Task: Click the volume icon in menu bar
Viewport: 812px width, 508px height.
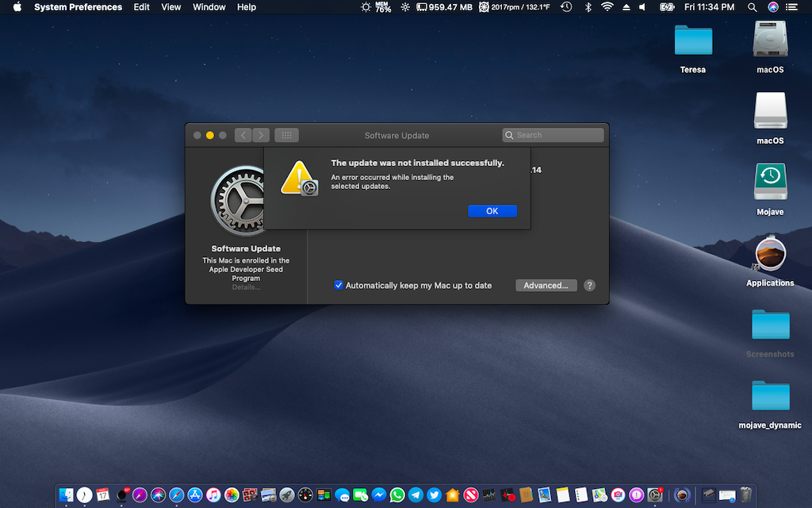Action: [642, 6]
